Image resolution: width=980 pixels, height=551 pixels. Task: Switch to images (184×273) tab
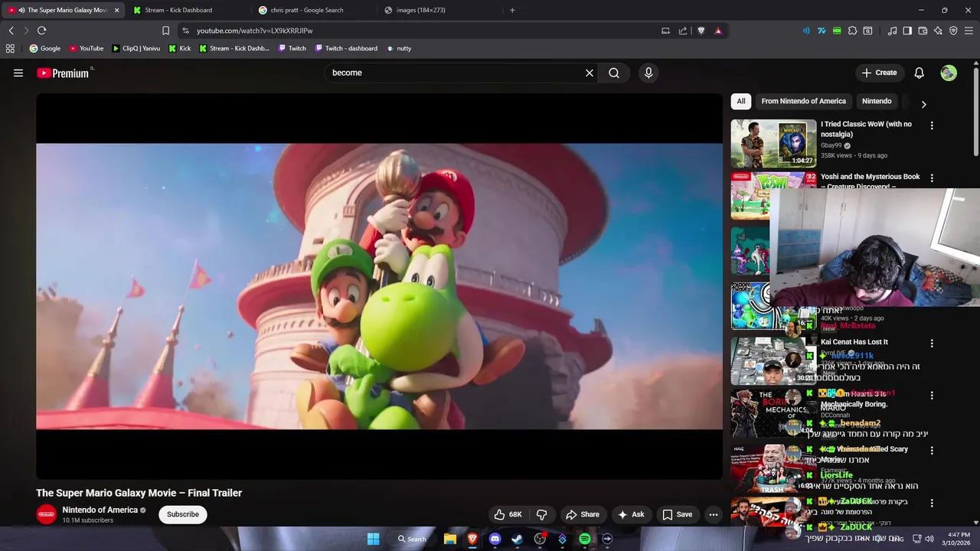(x=439, y=10)
